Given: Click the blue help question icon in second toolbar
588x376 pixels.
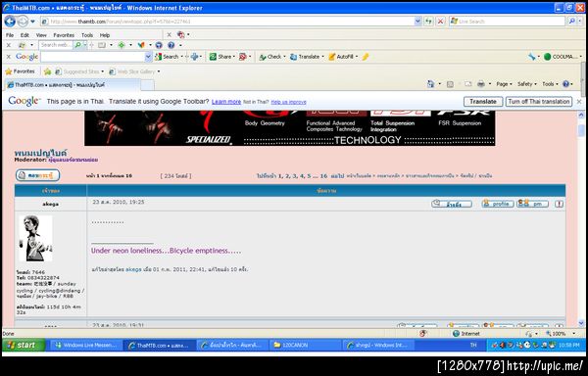Looking at the screenshot, I should click(171, 45).
